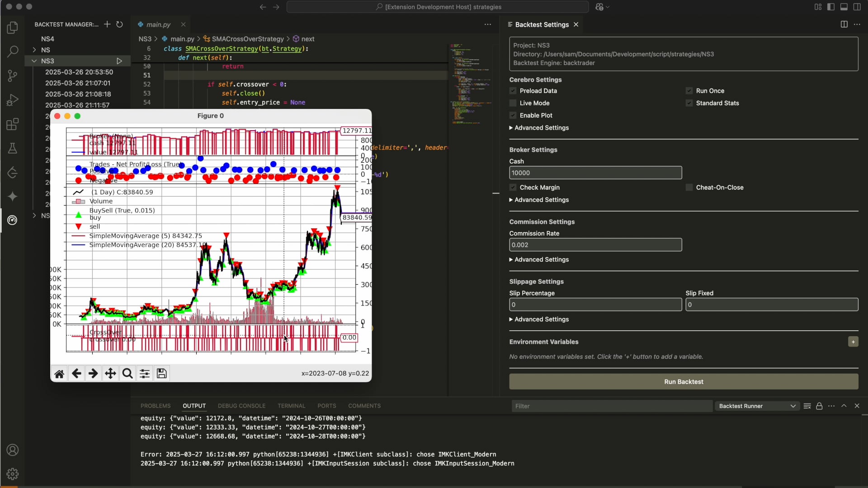Add a new backtest project with plus icon
The image size is (868, 488).
coord(107,24)
